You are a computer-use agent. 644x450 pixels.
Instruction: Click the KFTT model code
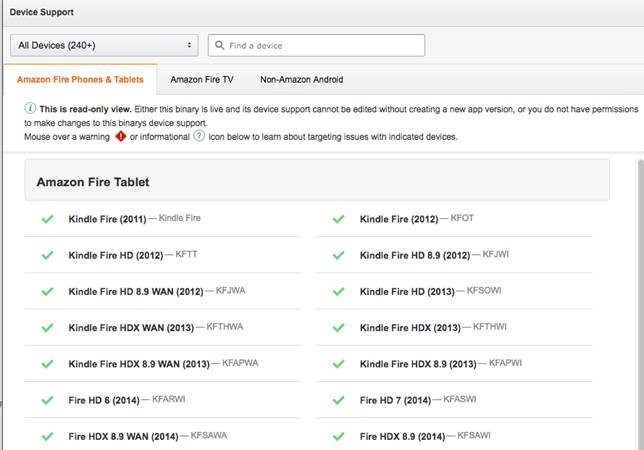coord(186,254)
